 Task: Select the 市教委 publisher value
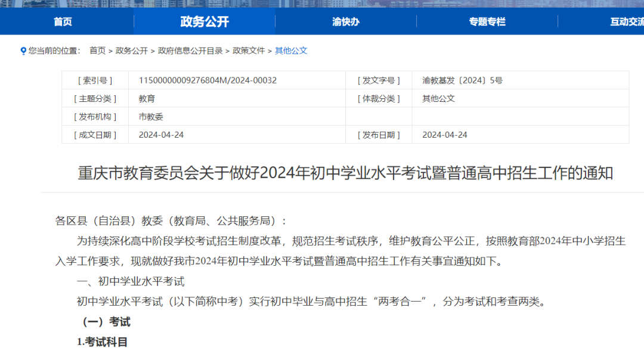pyautogui.click(x=151, y=117)
